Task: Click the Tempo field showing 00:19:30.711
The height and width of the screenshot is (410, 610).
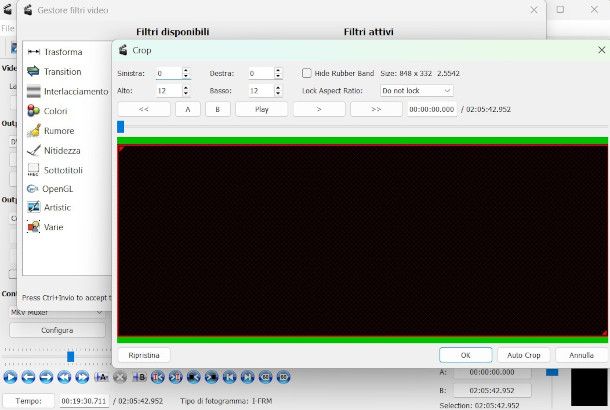Action: click(x=84, y=401)
